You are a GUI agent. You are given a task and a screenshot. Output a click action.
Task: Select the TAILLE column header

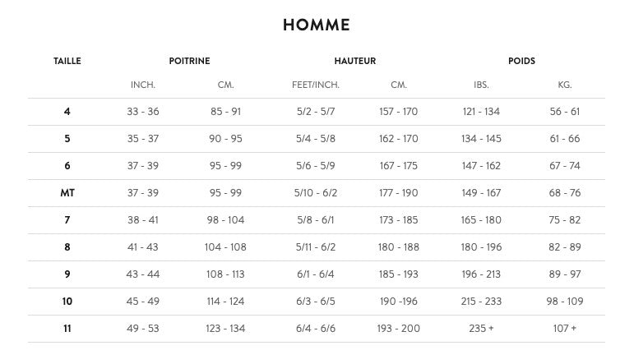(67, 62)
